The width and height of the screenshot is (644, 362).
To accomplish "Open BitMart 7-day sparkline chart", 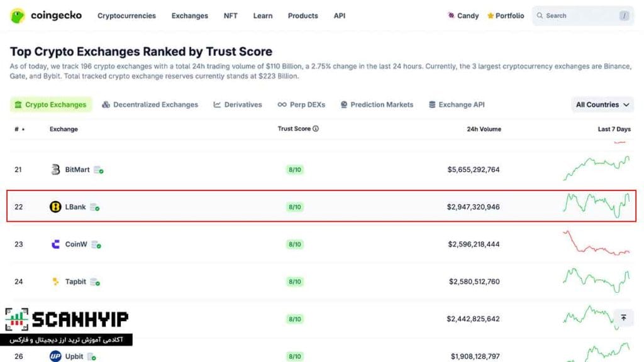I will click(x=596, y=168).
